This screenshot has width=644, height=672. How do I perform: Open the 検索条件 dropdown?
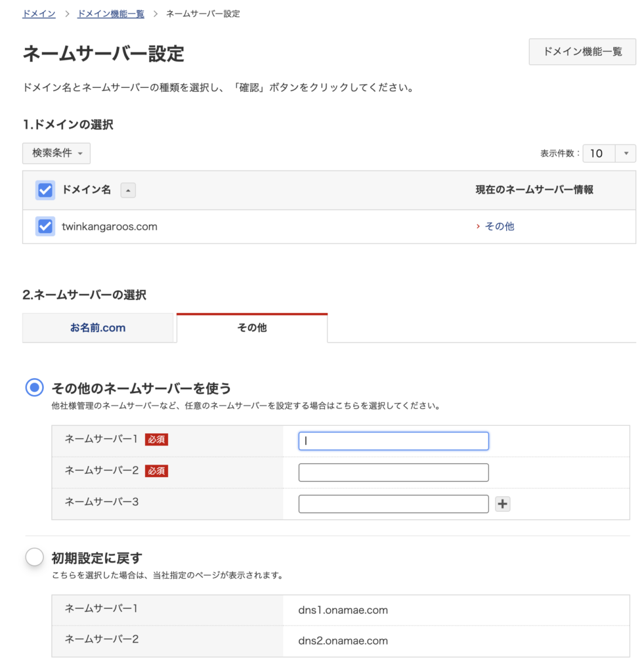click(x=56, y=153)
